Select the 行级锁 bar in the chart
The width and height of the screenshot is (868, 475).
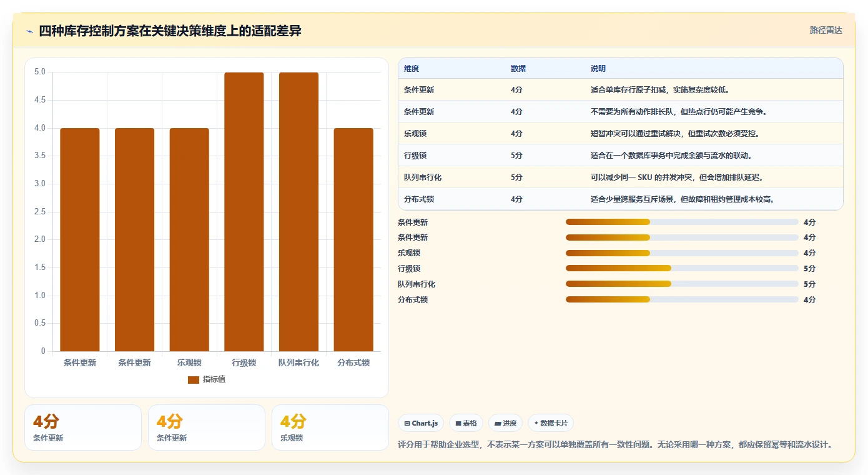[244, 212]
